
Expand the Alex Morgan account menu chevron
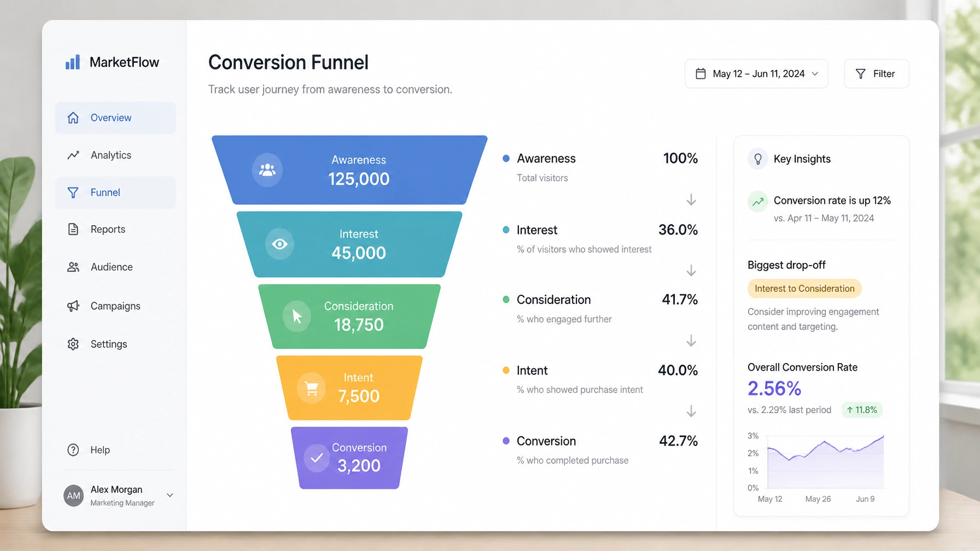click(x=170, y=495)
